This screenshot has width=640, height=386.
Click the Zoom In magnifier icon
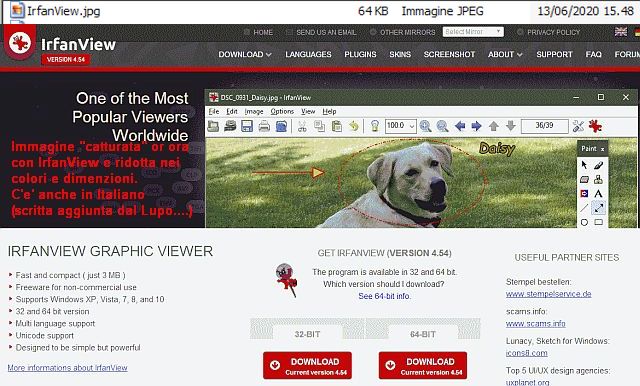(425, 126)
